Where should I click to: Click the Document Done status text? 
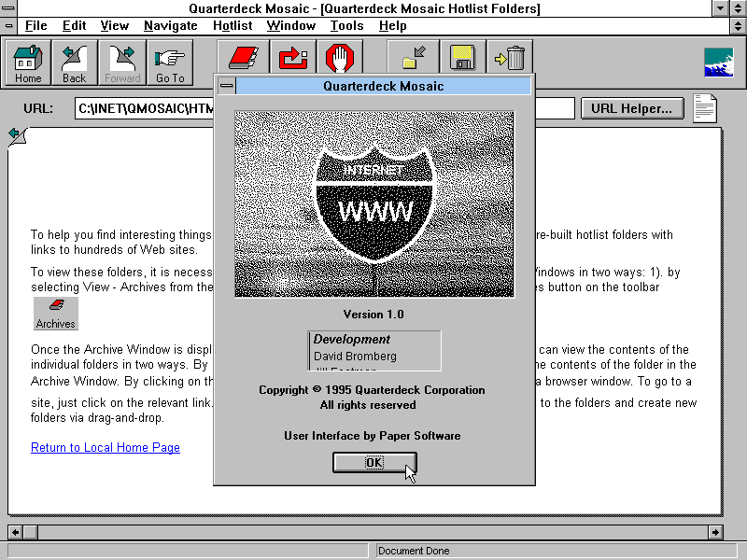(x=414, y=551)
